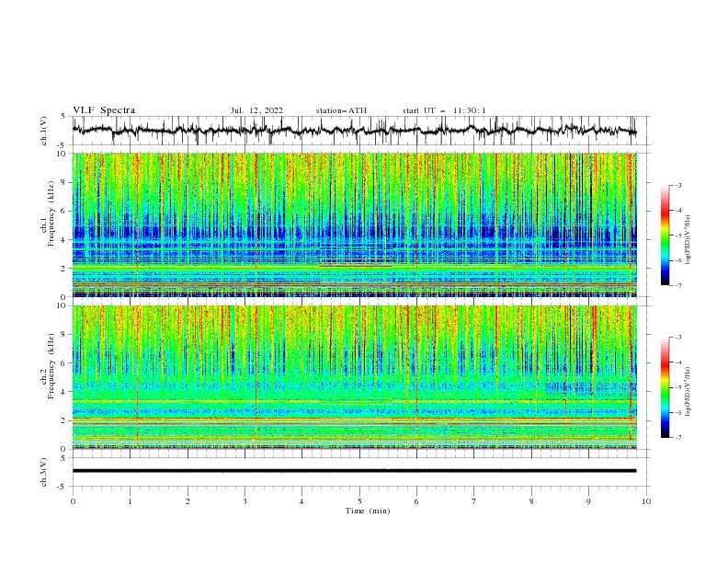Screen dimensions: 728x563
Task: Click the time axis tick label '3'
Action: [245, 501]
